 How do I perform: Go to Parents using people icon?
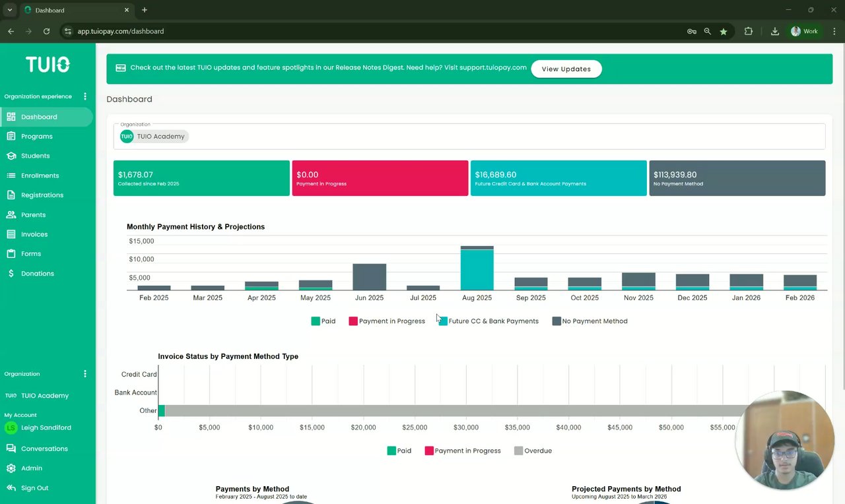pos(11,215)
